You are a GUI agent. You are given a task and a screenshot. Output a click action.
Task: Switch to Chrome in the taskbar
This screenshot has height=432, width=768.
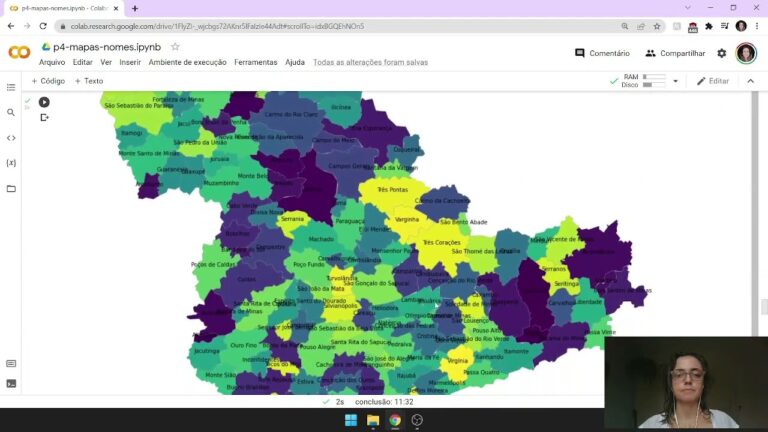395,420
